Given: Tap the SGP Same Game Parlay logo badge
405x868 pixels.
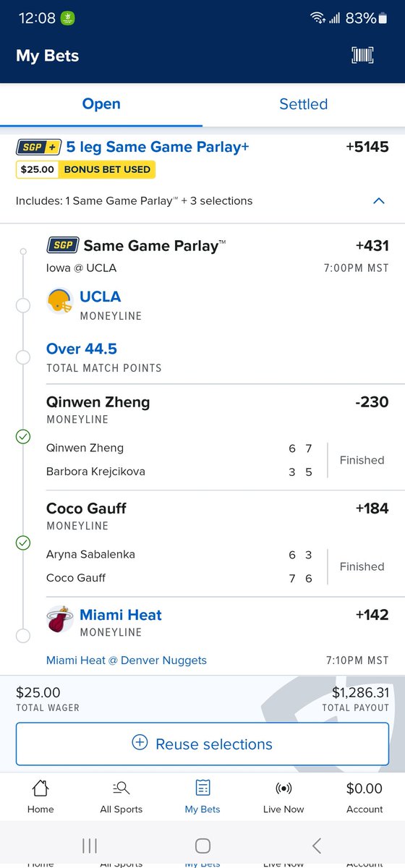Looking at the screenshot, I should tap(62, 246).
